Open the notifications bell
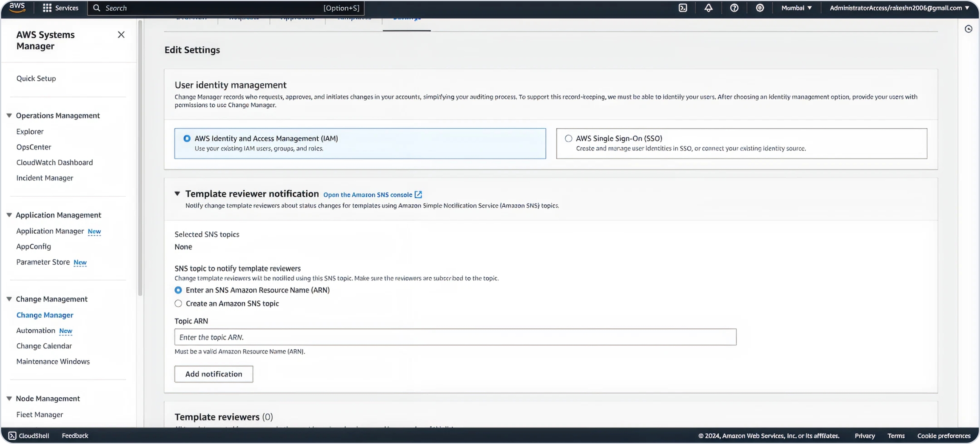Viewport: 980px width, 444px height. 708,8
